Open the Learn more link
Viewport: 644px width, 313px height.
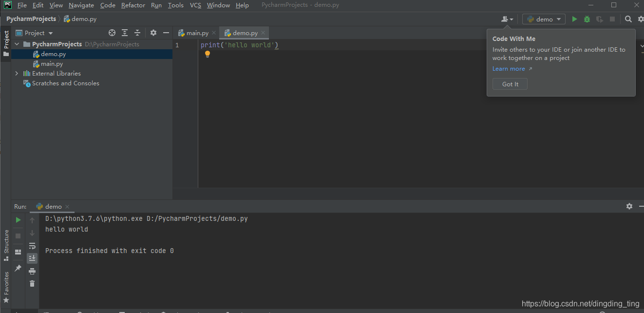pyautogui.click(x=512, y=69)
